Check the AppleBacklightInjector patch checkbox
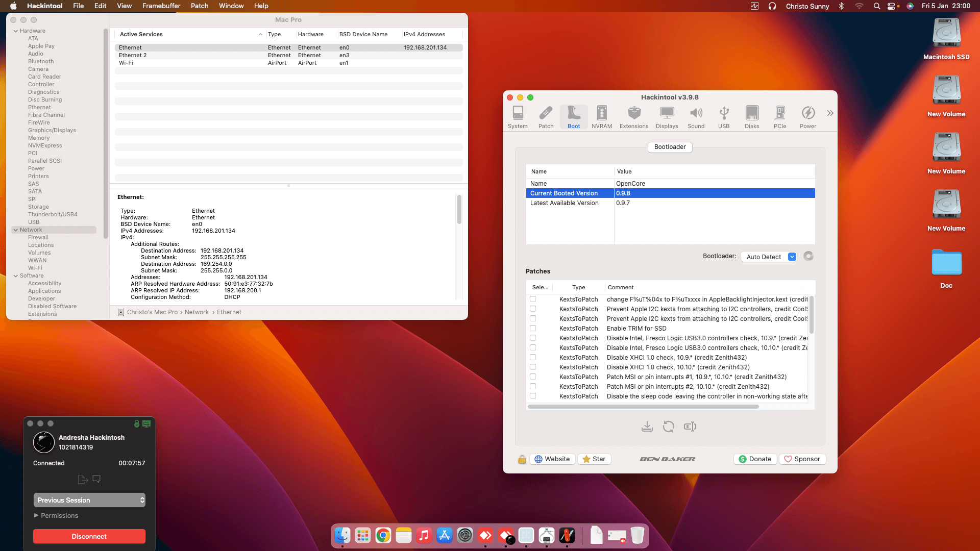 (x=533, y=299)
